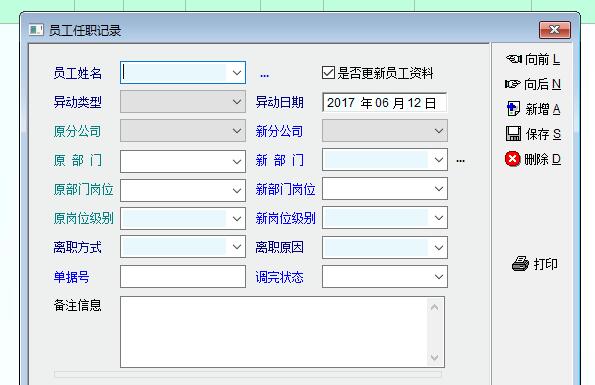Click the red 删除 delete icon
Image resolution: width=595 pixels, height=385 pixels.
coord(512,159)
